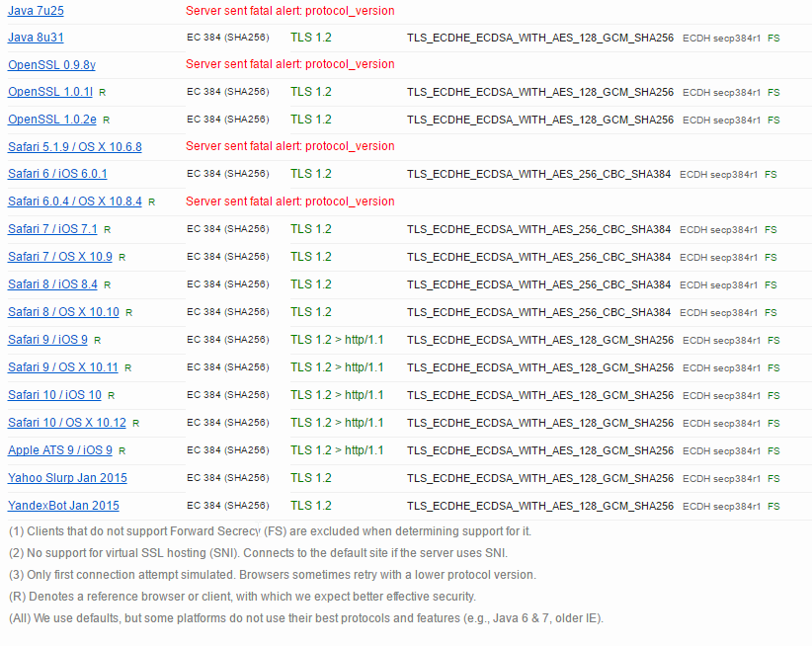Image resolution: width=812 pixels, height=646 pixels.
Task: Click the AES_256_CBC cipher in Safari 8 / OS X 10.10 row
Action: tap(538, 312)
